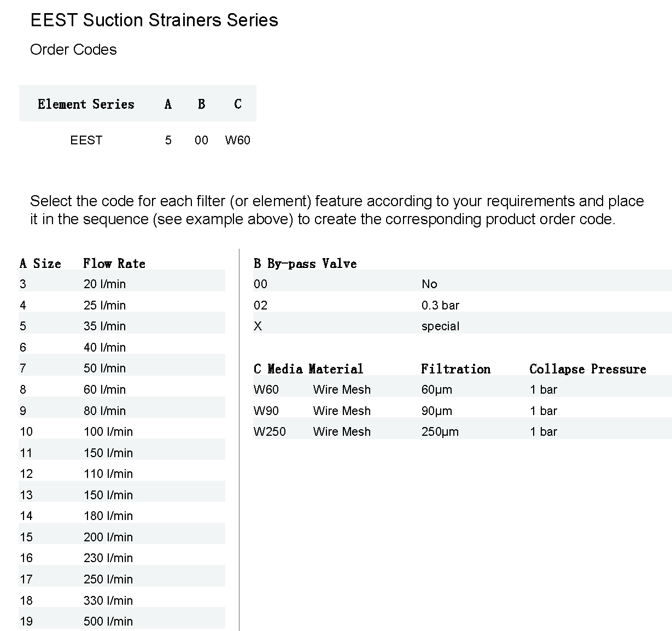The image size is (672, 631).
Task: Click the 'special' by-pass valve entry
Action: 440,326
